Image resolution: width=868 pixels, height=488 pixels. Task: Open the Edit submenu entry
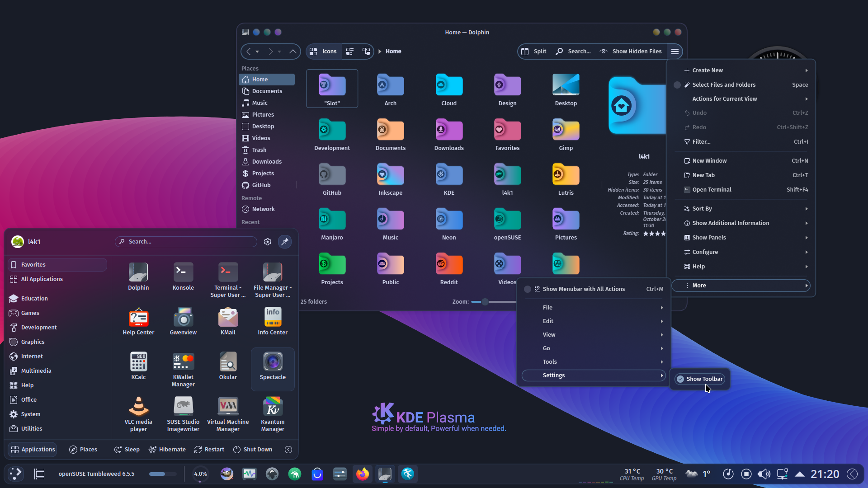(593, 321)
